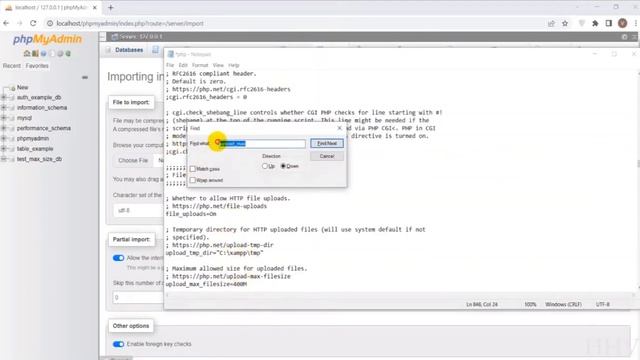Collapse navigation panel arrow by Server breadcrumb
The width and height of the screenshot is (640, 360).
click(102, 37)
